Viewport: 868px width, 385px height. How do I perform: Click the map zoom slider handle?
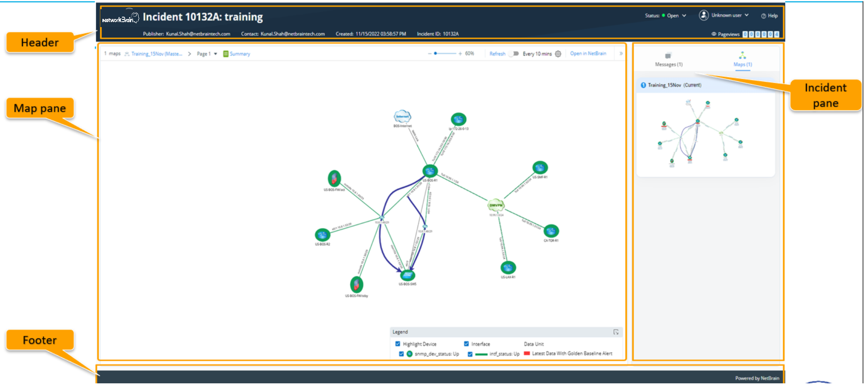tap(435, 53)
